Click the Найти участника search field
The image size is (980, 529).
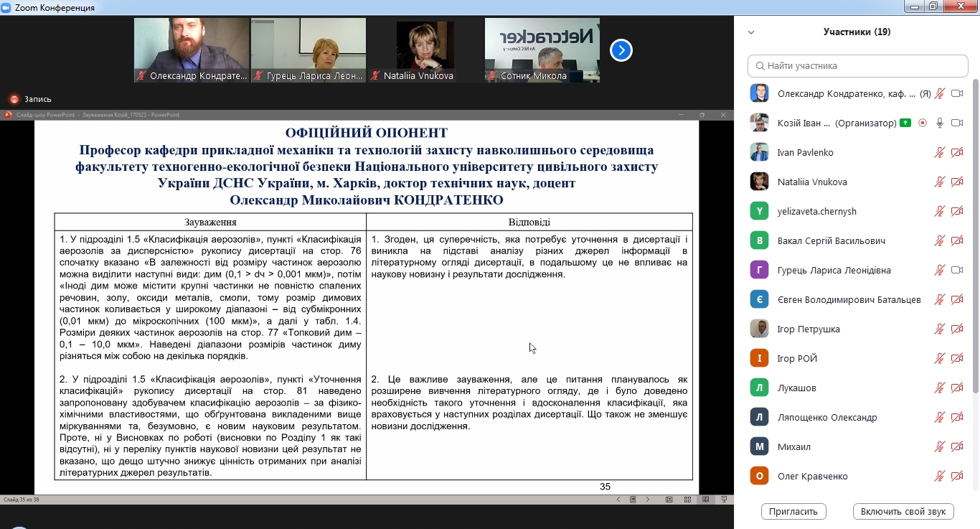(x=858, y=65)
